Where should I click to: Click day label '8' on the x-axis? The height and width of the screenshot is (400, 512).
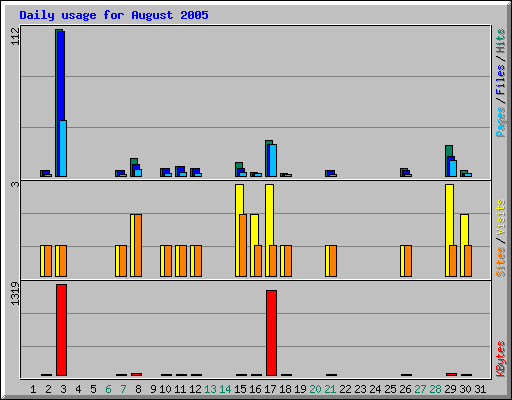click(138, 389)
